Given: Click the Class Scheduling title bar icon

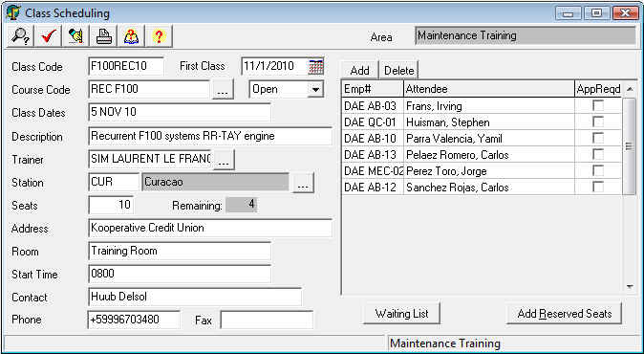Looking at the screenshot, I should click(x=13, y=12).
